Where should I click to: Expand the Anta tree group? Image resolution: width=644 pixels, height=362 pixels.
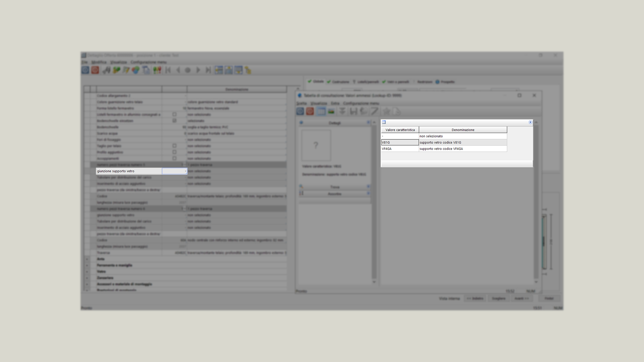[87, 259]
